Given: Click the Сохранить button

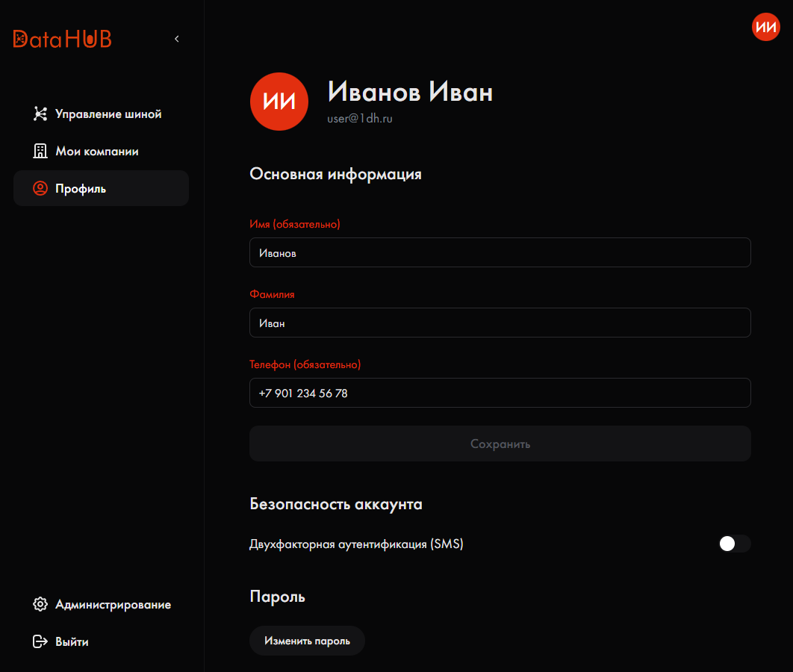Looking at the screenshot, I should (x=500, y=444).
